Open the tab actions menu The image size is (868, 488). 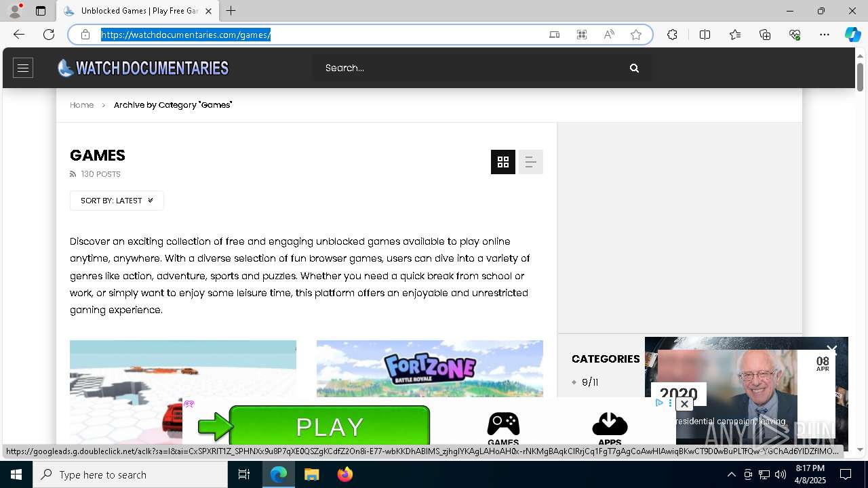tap(41, 11)
